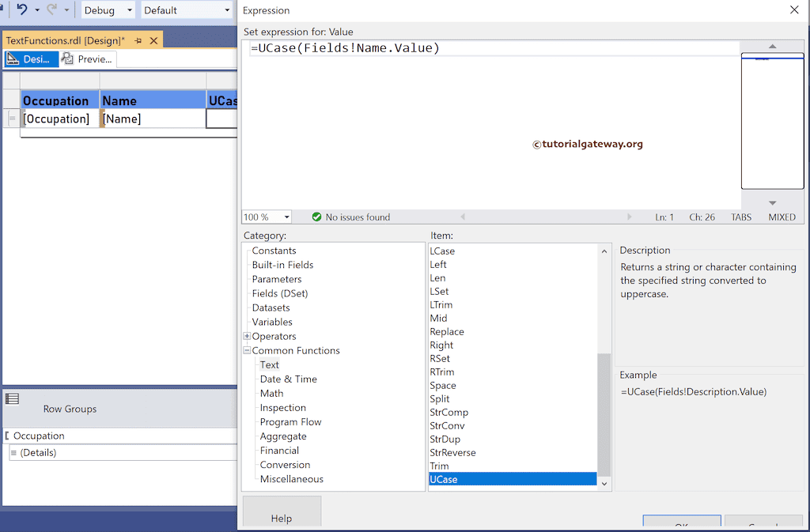This screenshot has height=532, width=810.
Task: Click the Item list scroll-up arrow
Action: click(x=604, y=251)
